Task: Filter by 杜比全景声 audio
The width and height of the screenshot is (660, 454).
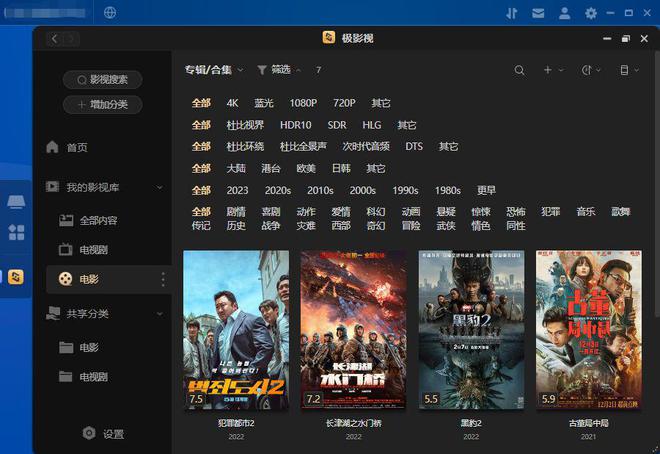Action: (303, 146)
